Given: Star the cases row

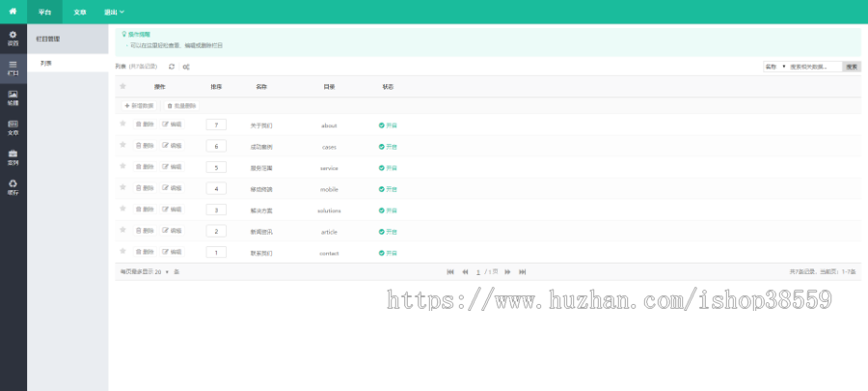Looking at the screenshot, I should (x=122, y=145).
